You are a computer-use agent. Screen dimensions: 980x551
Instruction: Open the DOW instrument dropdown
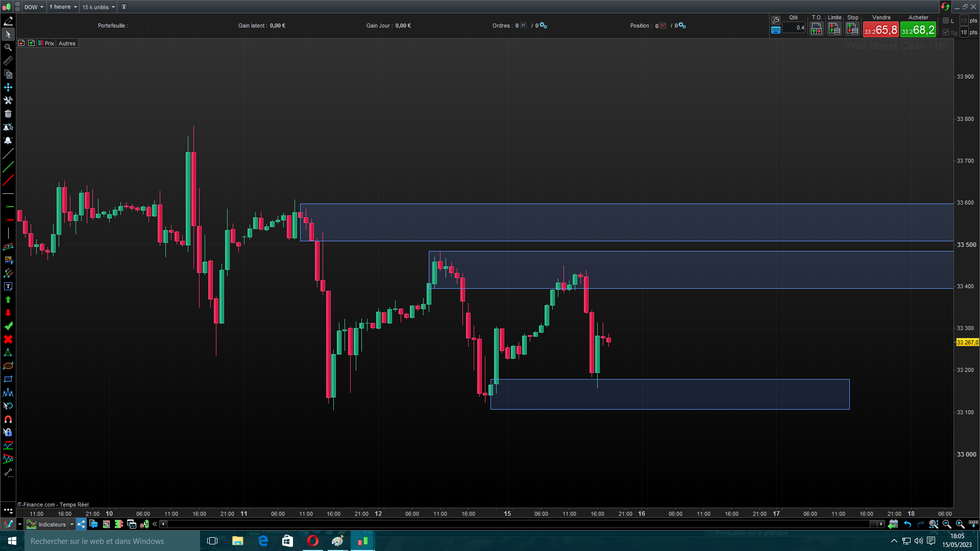(34, 7)
